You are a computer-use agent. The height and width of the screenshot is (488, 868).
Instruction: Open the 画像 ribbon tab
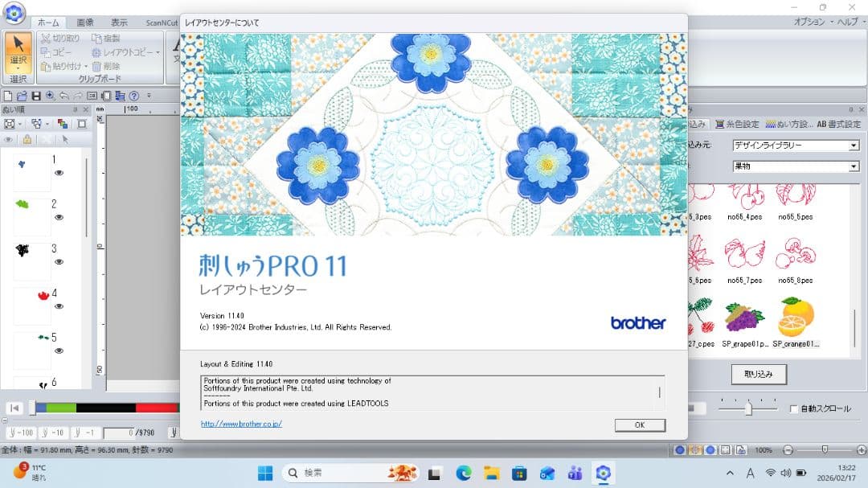coord(84,23)
